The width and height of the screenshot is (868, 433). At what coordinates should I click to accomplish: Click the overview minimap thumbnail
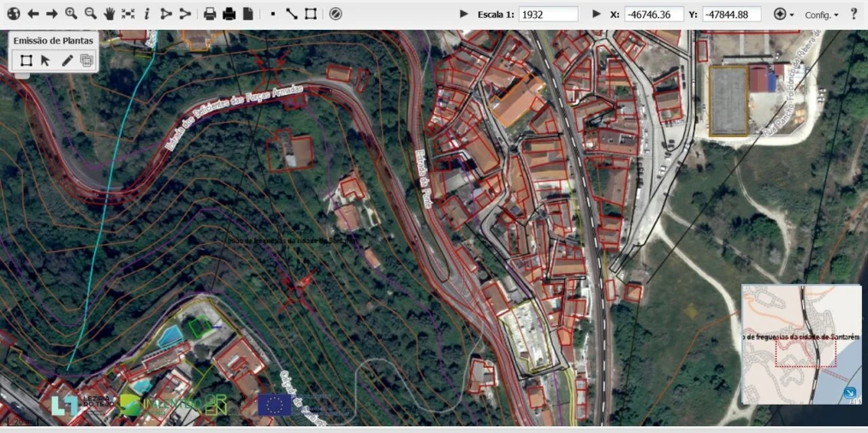800,344
